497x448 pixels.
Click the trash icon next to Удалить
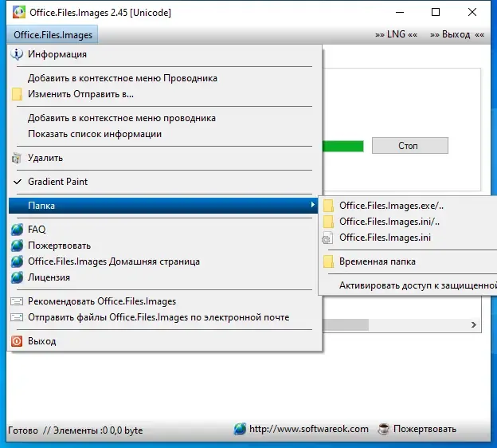17,158
